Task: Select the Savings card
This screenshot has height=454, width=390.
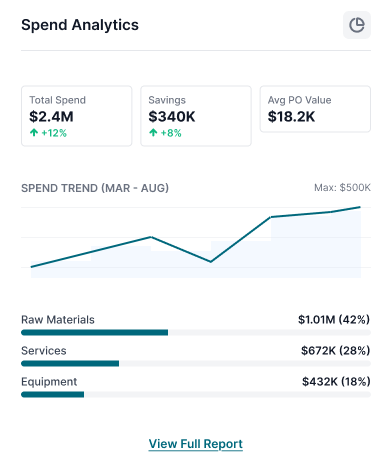Action: coord(196,116)
